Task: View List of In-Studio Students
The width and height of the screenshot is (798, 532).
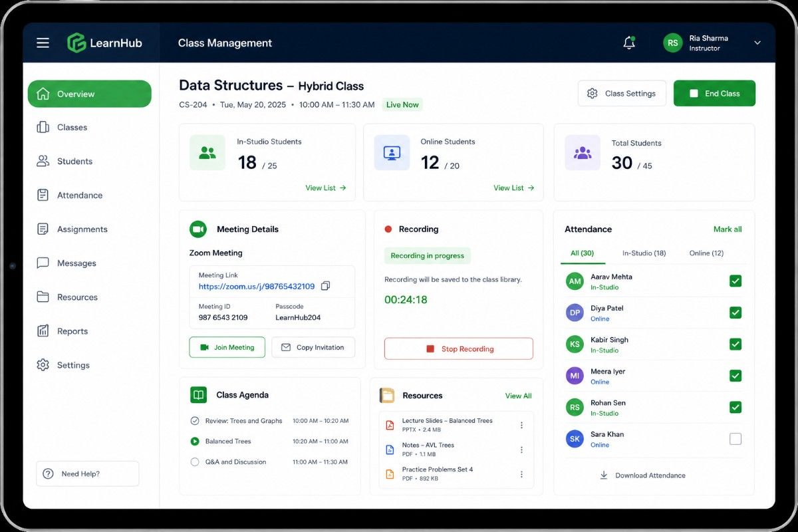Action: point(326,188)
